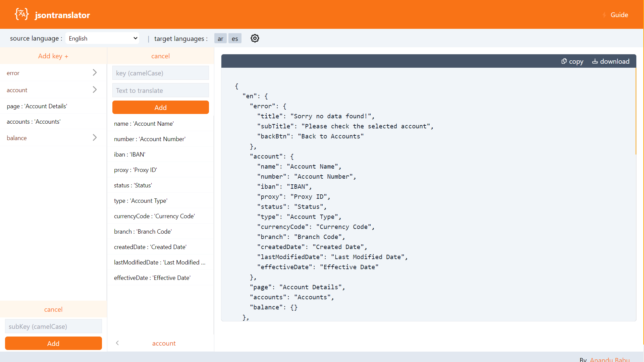Cancel the subKey form at bottom left

[53, 309]
